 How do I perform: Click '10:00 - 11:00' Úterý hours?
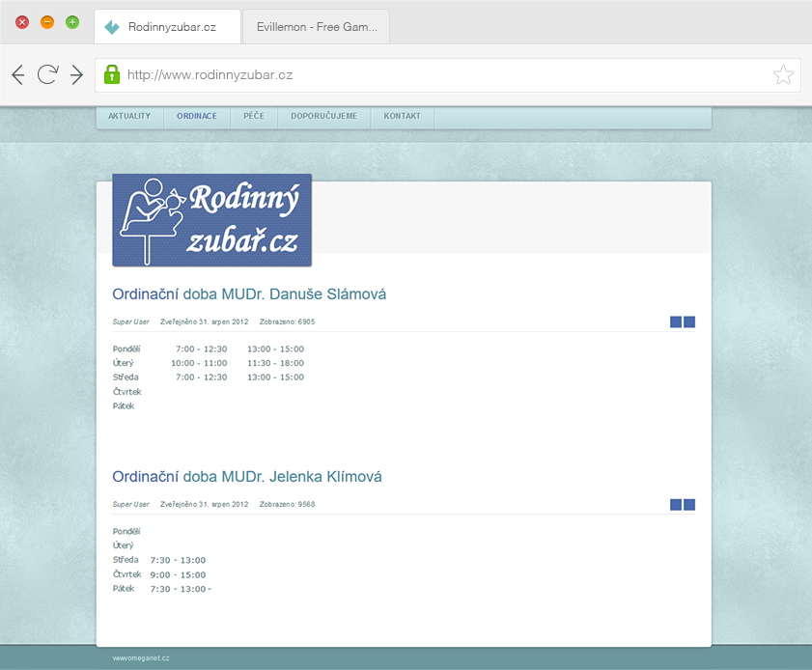pos(199,363)
